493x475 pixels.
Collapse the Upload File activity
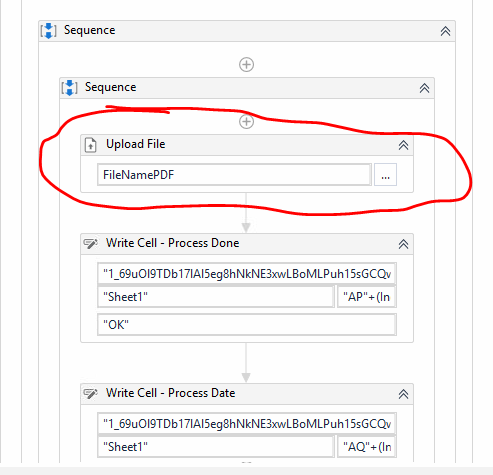(403, 145)
